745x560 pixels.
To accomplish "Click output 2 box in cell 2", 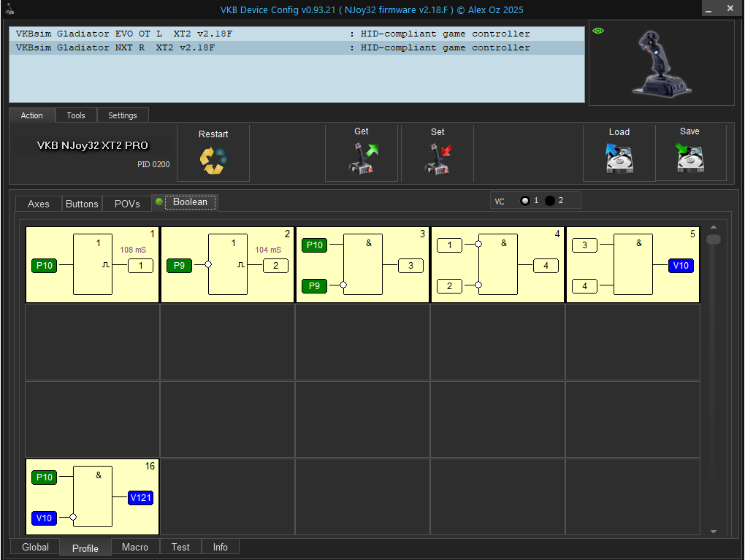I will (275, 266).
